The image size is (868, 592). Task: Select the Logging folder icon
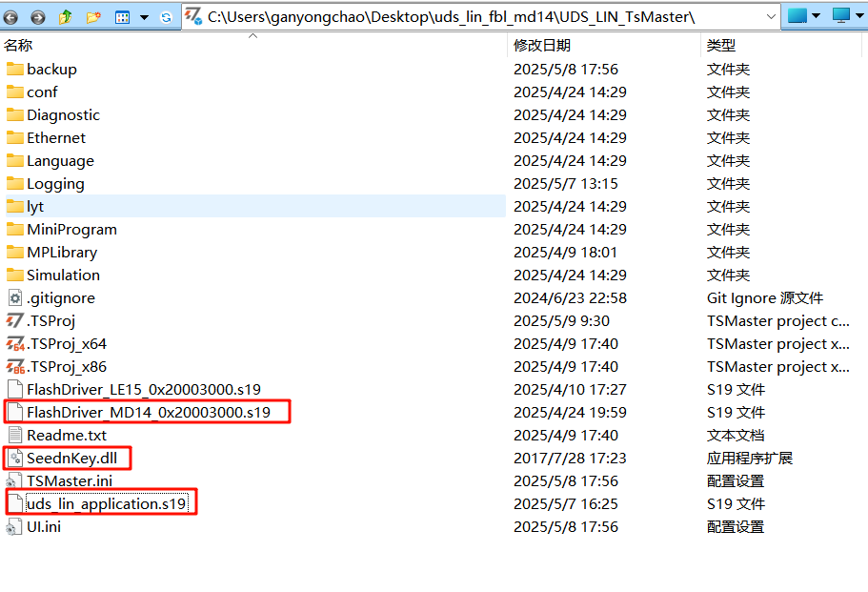(15, 183)
